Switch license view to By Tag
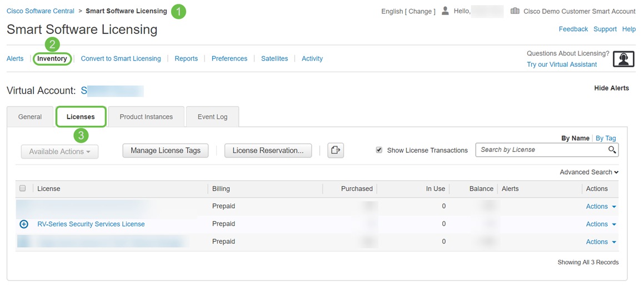 [x=606, y=138]
